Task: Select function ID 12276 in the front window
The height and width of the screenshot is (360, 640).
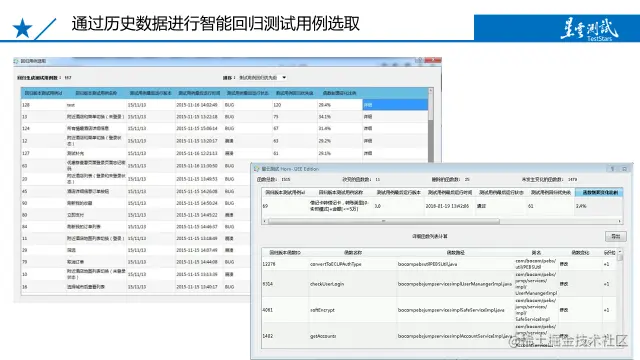Action: (269, 264)
